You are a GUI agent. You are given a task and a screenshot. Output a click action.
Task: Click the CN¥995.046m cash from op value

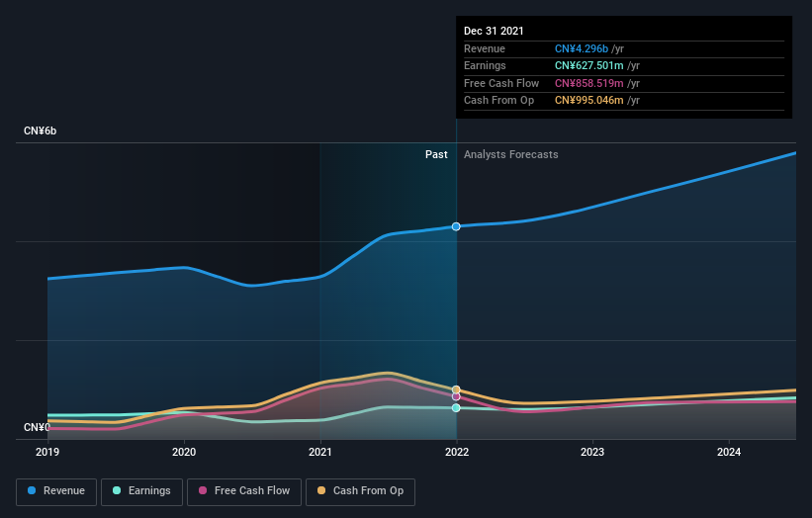pyautogui.click(x=589, y=101)
